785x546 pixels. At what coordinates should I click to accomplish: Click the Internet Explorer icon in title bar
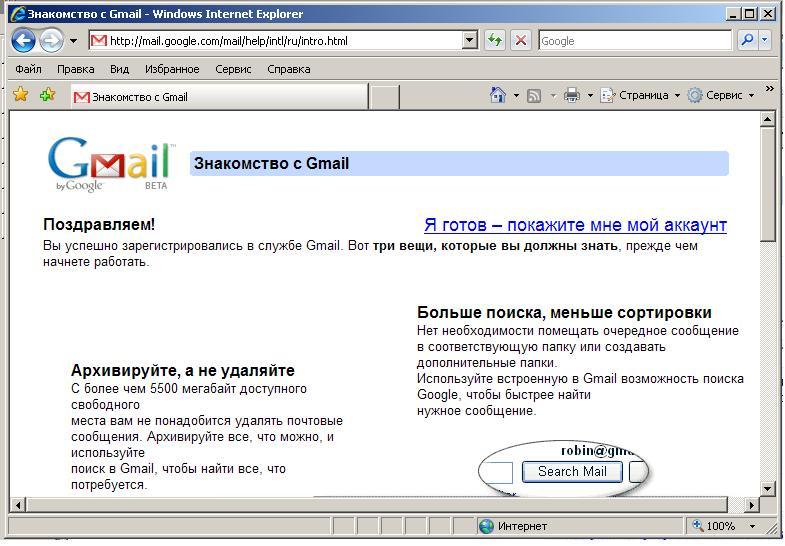[x=18, y=14]
